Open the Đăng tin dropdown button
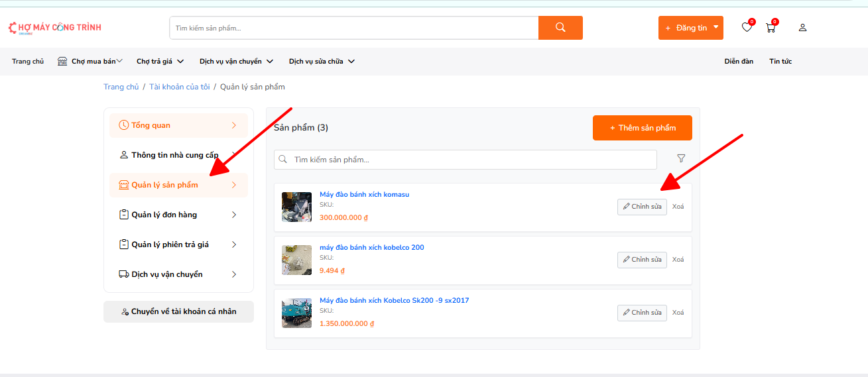The image size is (868, 377). [690, 28]
